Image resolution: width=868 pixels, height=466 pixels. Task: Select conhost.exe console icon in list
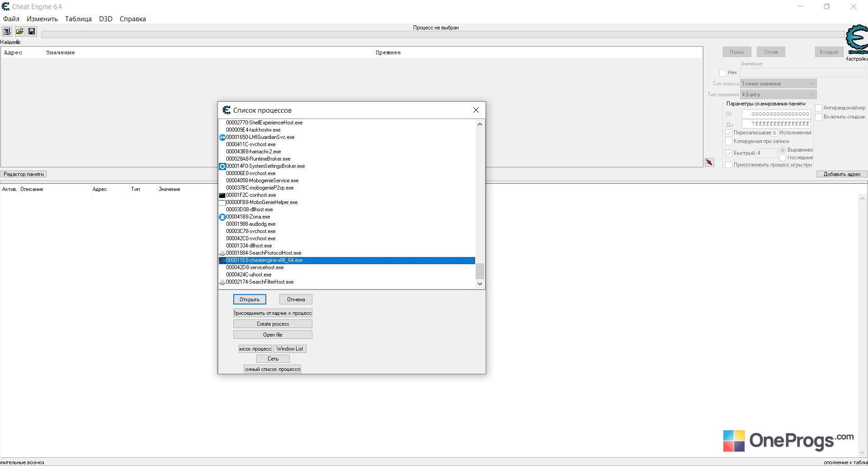(x=222, y=195)
